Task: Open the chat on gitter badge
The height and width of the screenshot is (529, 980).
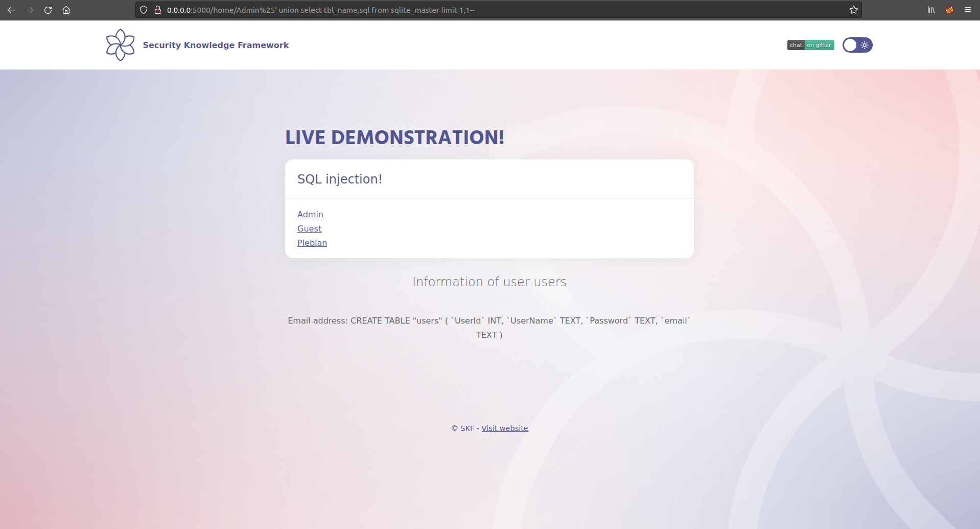Action: (x=811, y=45)
